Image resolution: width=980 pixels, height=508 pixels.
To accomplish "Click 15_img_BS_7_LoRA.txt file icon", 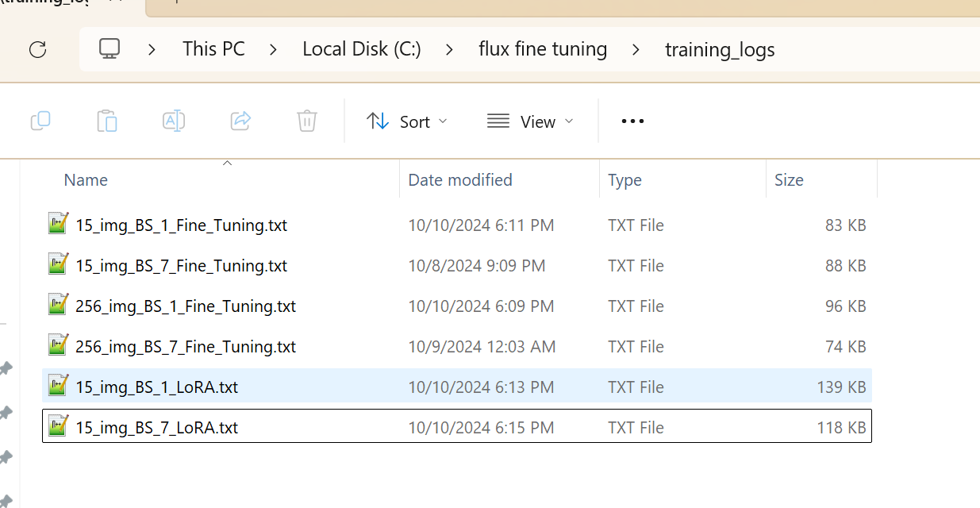I will (58, 427).
